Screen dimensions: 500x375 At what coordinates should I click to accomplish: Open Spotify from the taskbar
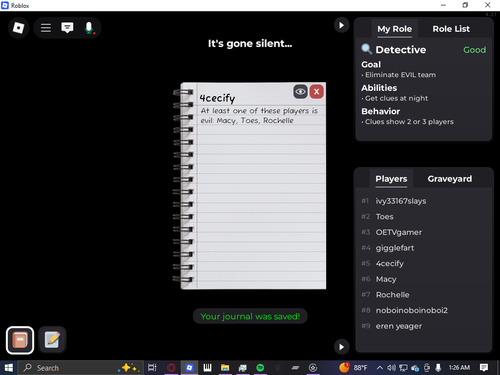(x=260, y=368)
